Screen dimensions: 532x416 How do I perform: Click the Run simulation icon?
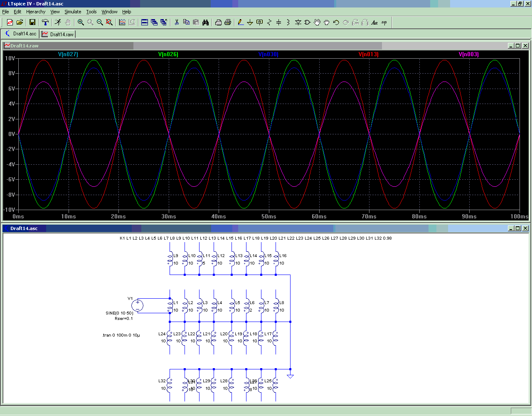click(58, 22)
